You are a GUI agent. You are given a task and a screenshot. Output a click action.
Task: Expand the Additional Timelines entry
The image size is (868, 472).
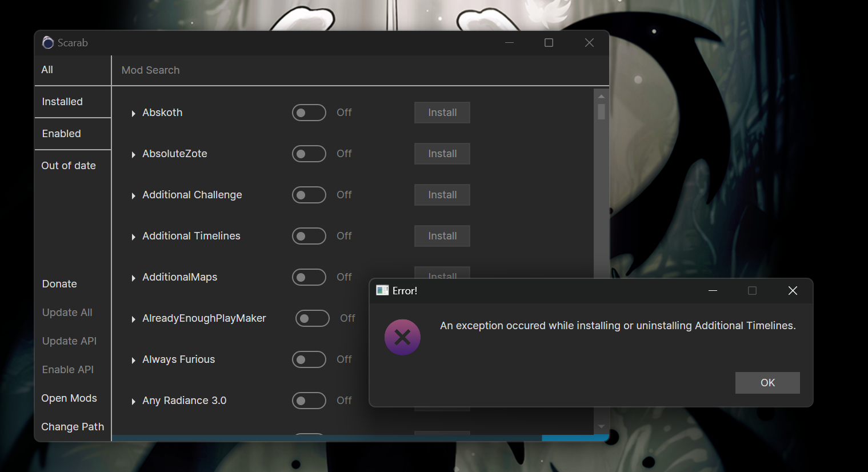pos(133,236)
